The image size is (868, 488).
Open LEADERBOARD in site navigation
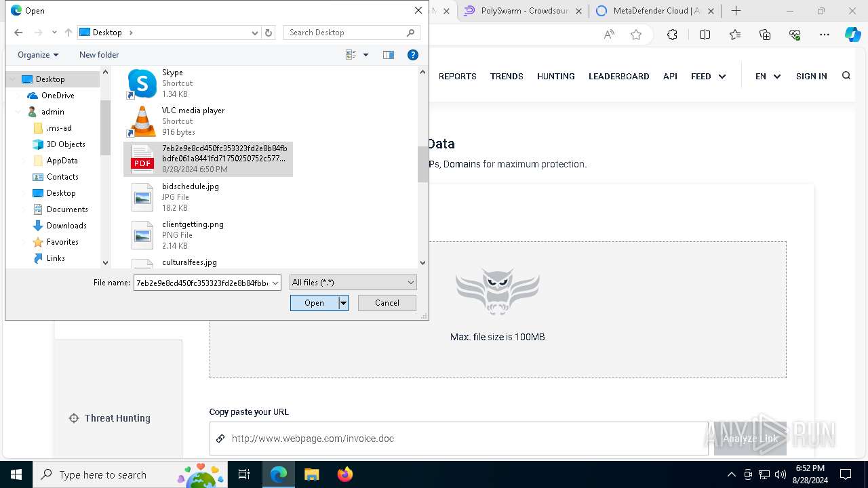point(619,77)
